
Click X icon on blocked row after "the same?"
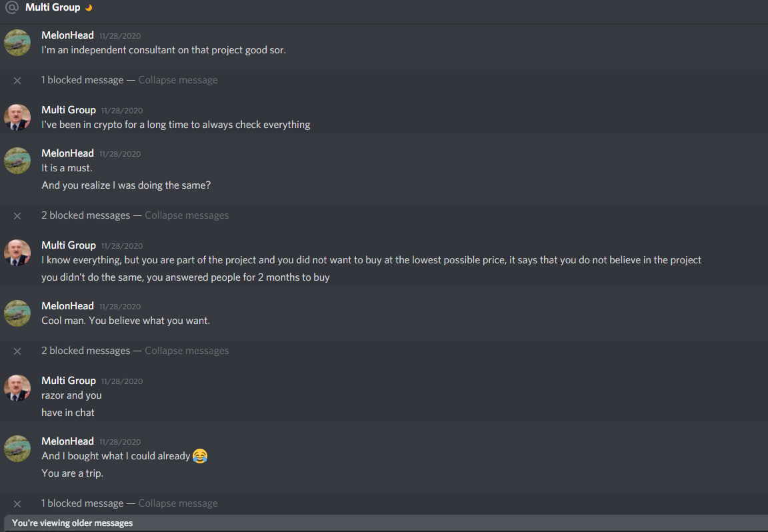tap(17, 215)
